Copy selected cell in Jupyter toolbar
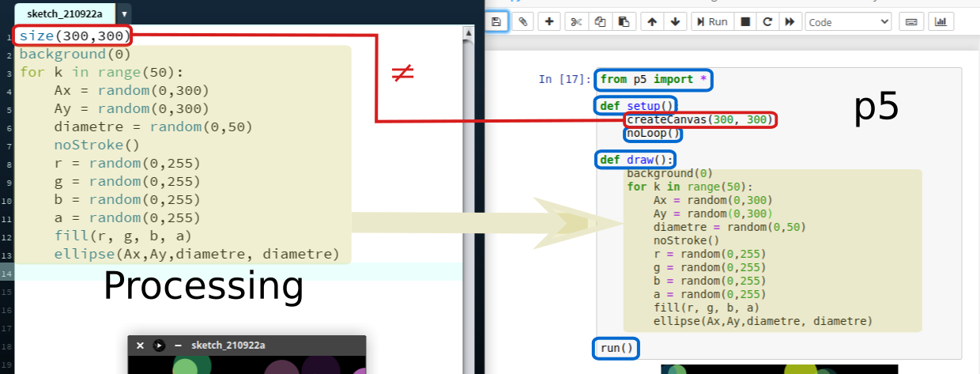This screenshot has height=374, width=980. tap(600, 22)
